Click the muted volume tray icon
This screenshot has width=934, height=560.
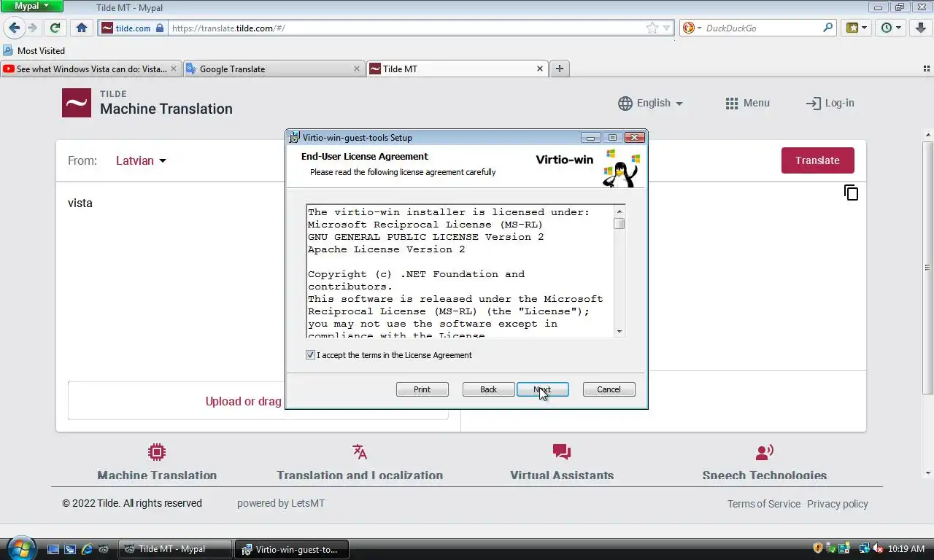pos(878,548)
